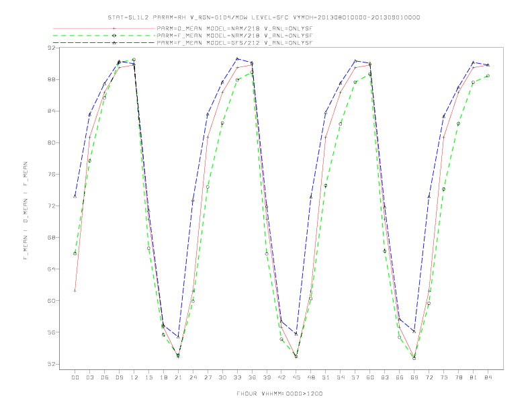Screen dimensions: 532x411
Task: Click x-axis forecast hour label 33
Action: point(237,377)
